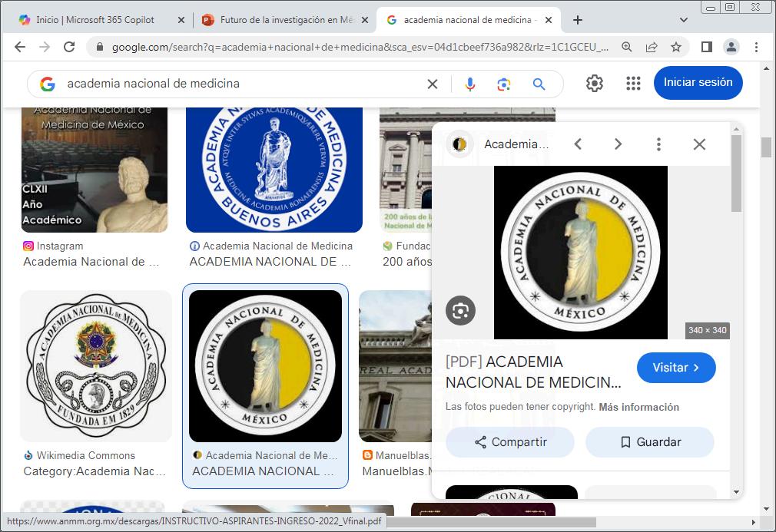Edit the academia nacional de medicina query

click(154, 84)
